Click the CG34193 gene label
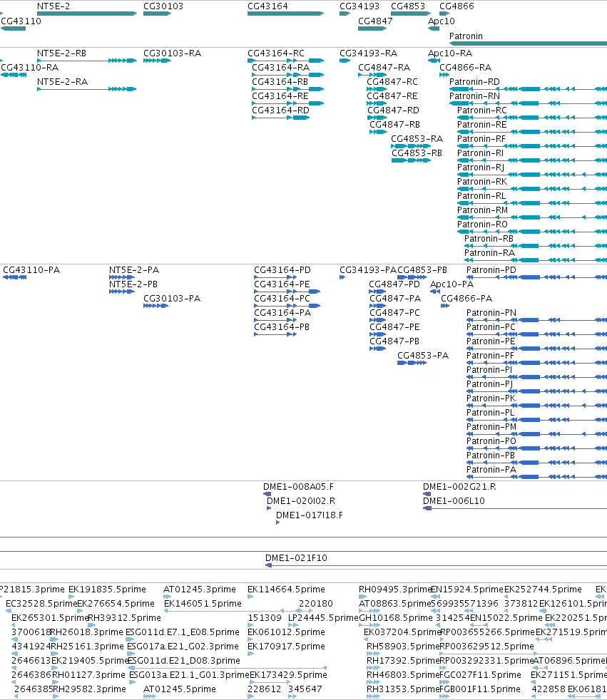Viewport: 607px width, 700px height. click(x=359, y=6)
